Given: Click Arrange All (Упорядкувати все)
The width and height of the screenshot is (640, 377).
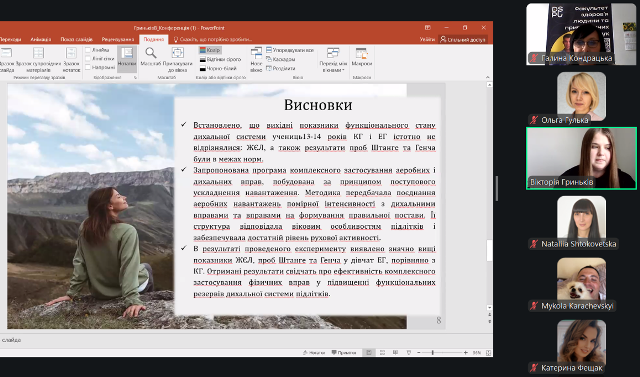Looking at the screenshot, I should click(290, 50).
